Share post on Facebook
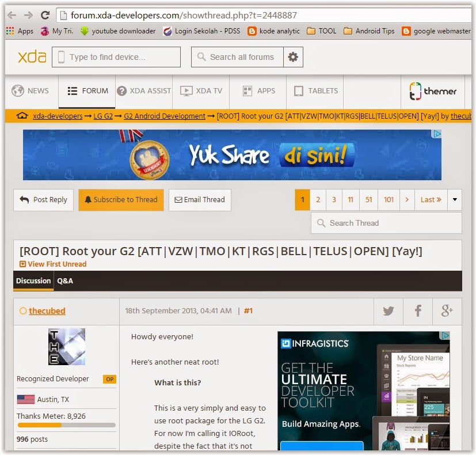 [x=418, y=311]
